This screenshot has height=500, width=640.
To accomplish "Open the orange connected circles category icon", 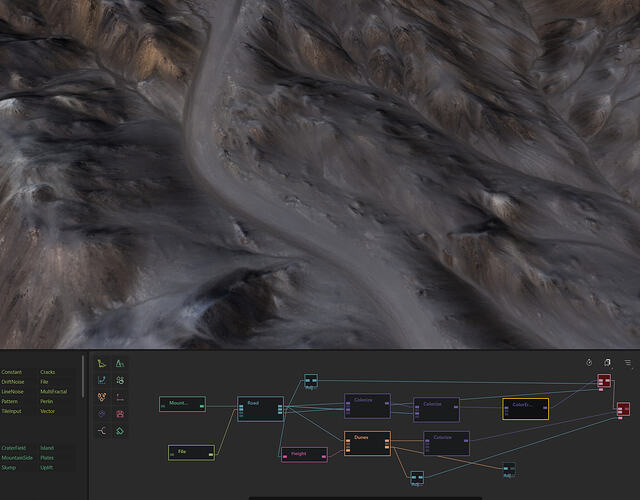I will tap(102, 397).
